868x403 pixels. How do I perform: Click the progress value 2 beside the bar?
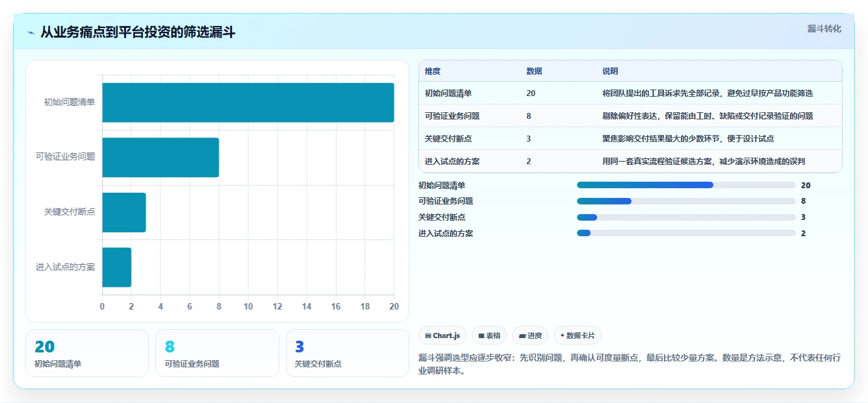coord(804,234)
